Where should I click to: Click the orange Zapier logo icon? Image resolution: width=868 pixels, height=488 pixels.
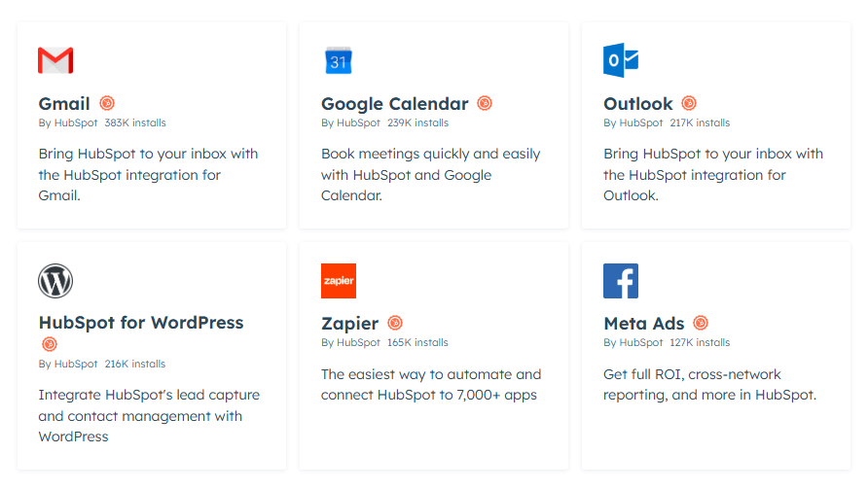pyautogui.click(x=338, y=281)
